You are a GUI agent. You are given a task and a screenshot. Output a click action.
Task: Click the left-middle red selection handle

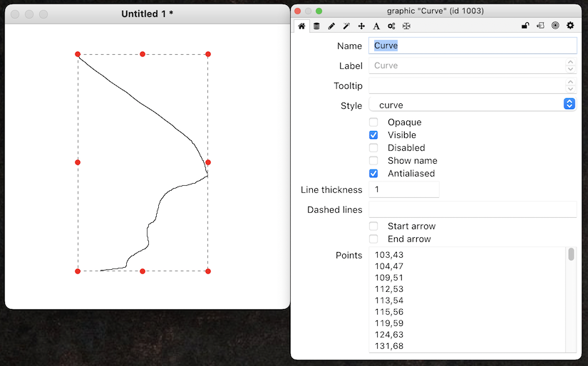(78, 162)
